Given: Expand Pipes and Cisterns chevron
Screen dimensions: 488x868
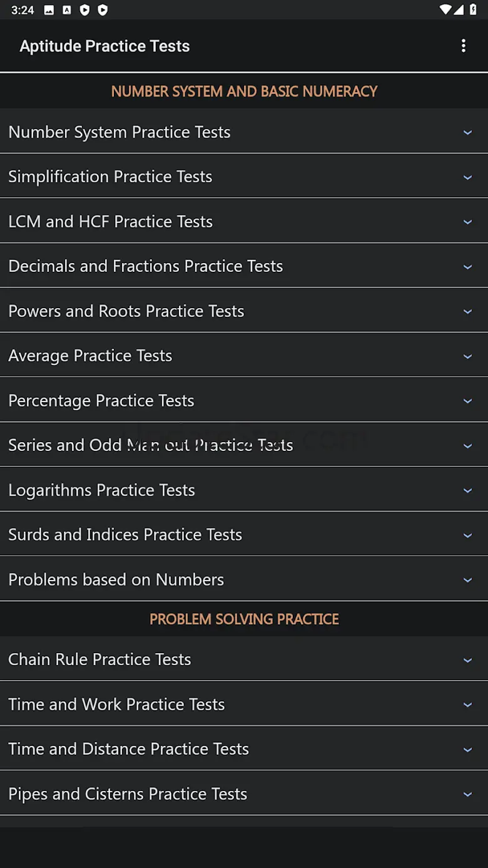Looking at the screenshot, I should pyautogui.click(x=467, y=794).
